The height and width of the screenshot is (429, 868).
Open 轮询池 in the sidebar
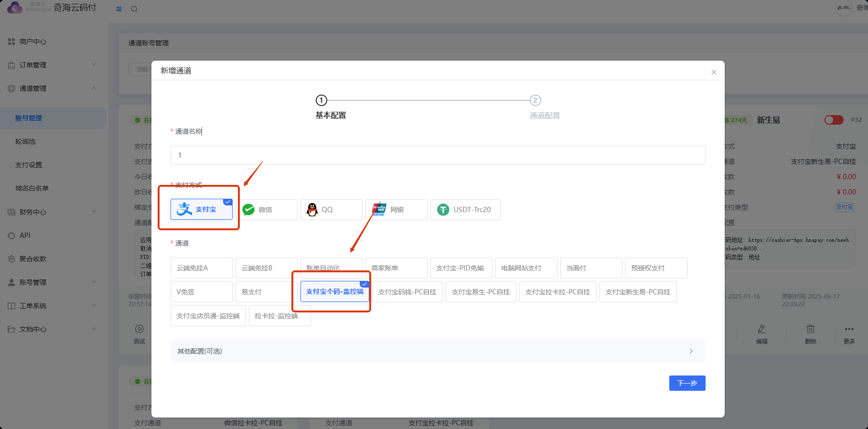point(25,141)
